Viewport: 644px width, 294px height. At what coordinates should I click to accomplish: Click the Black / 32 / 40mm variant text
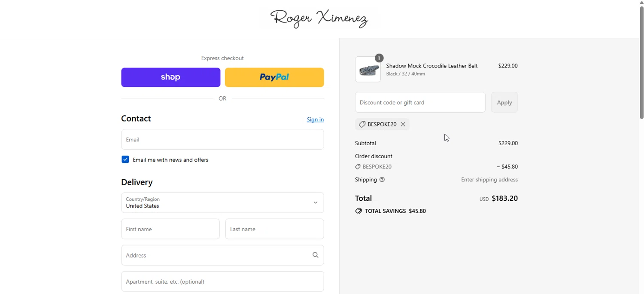[x=406, y=74]
